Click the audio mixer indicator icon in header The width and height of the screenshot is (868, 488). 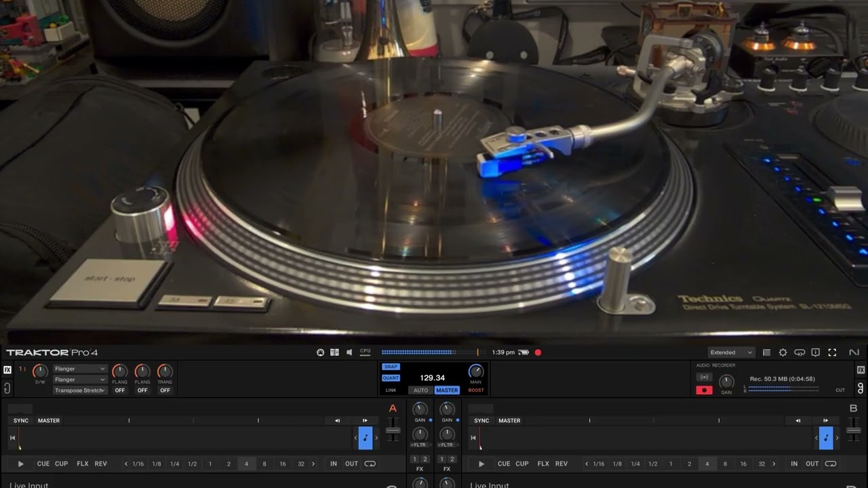click(334, 352)
